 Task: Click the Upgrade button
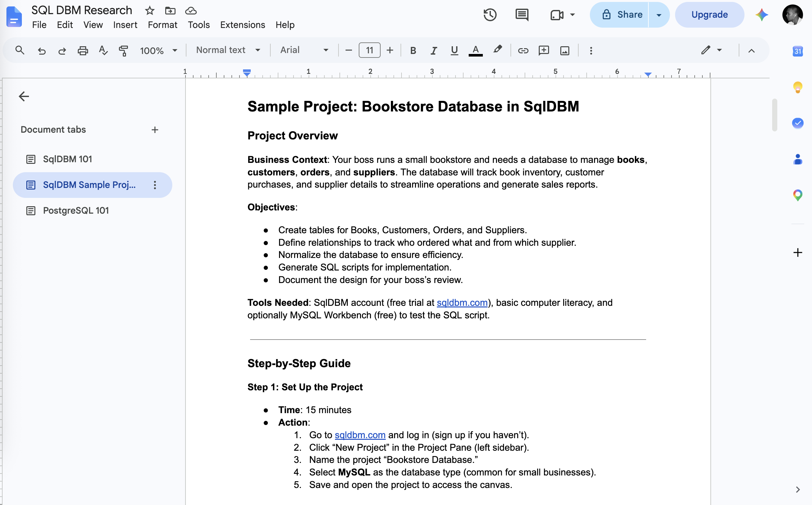(709, 15)
